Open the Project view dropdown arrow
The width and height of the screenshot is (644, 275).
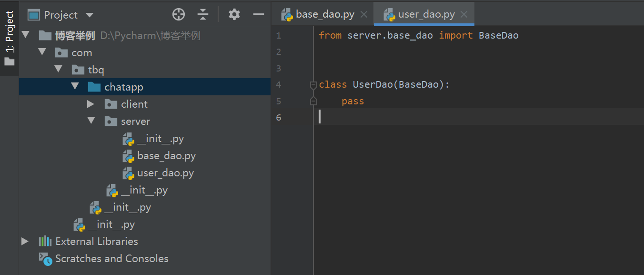pyautogui.click(x=89, y=14)
